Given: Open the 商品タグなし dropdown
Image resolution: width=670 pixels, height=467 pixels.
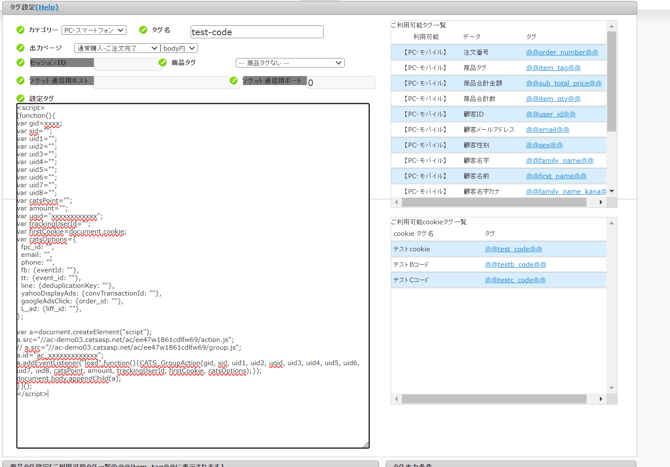Looking at the screenshot, I should [x=289, y=63].
